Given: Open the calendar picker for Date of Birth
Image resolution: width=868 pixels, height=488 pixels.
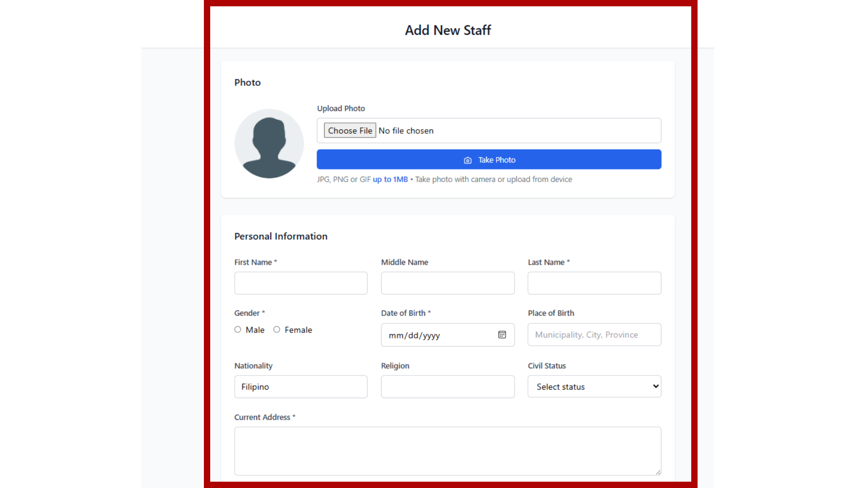Looking at the screenshot, I should [x=502, y=335].
